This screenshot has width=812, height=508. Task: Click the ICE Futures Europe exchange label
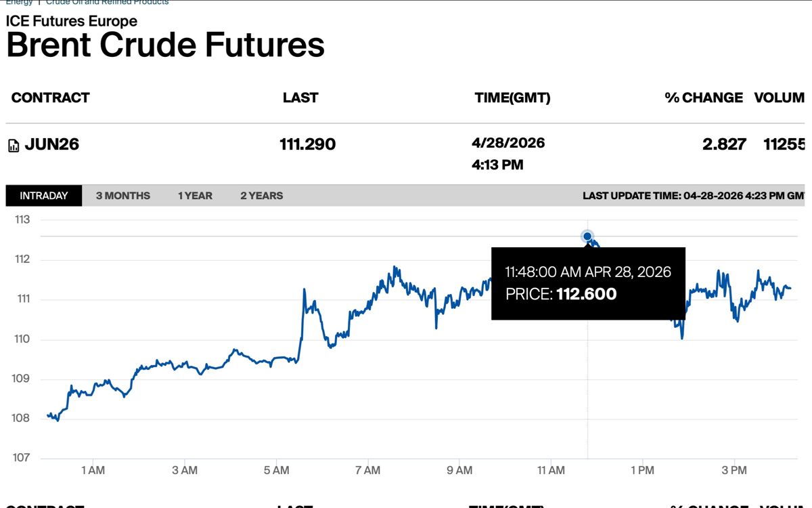click(72, 21)
